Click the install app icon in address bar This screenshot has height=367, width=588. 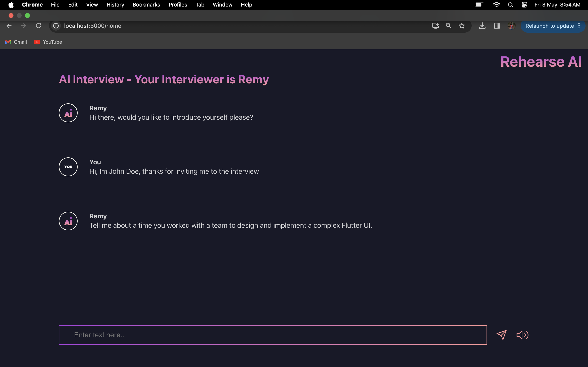coord(435,26)
